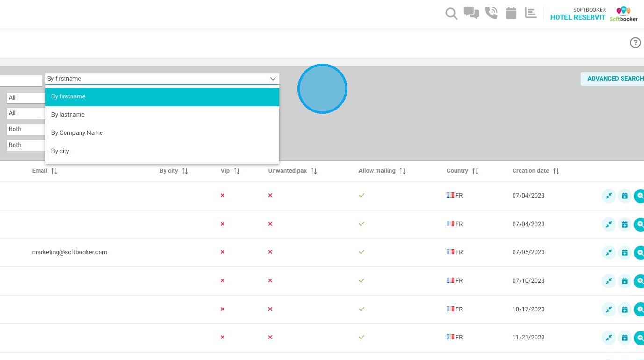Sort by the Vip column arrows
The width and height of the screenshot is (644, 360).
237,171
